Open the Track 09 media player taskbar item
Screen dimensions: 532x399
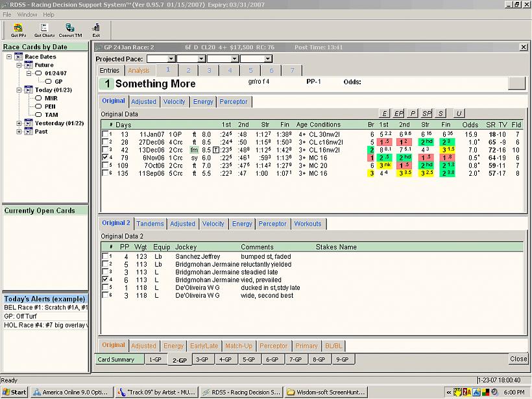point(157,393)
